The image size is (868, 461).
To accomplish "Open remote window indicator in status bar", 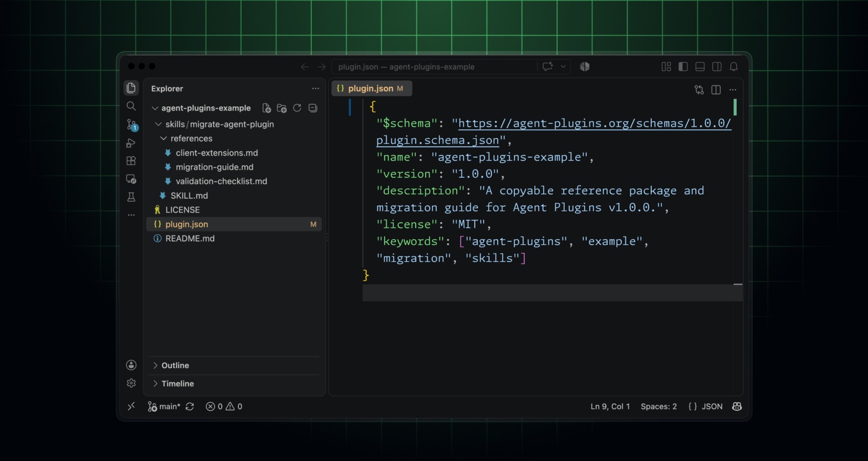I will [x=131, y=406].
